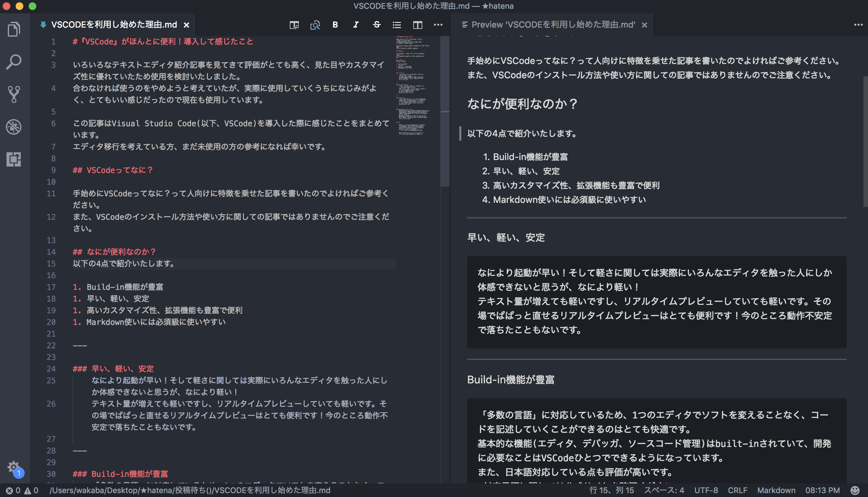Image resolution: width=868 pixels, height=497 pixels.
Task: Click the preview pane vertical scrollbar
Action: tap(865, 141)
